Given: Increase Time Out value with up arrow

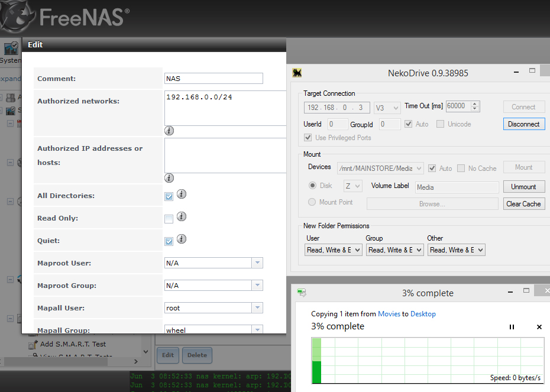Looking at the screenshot, I should point(475,104).
